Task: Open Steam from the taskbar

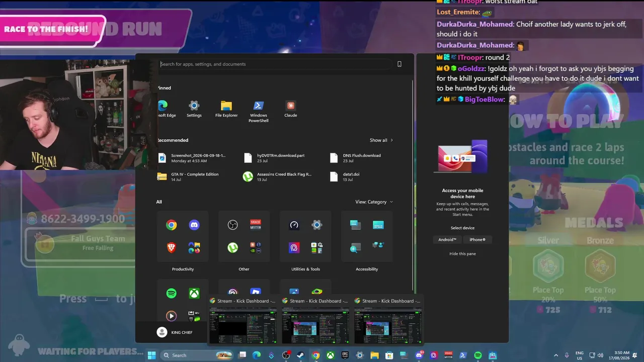Action: 300,355
